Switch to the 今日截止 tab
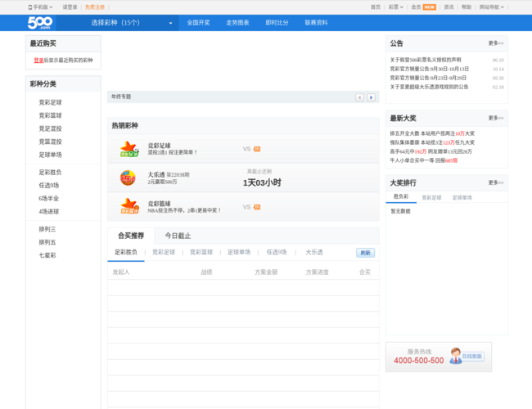 point(178,236)
